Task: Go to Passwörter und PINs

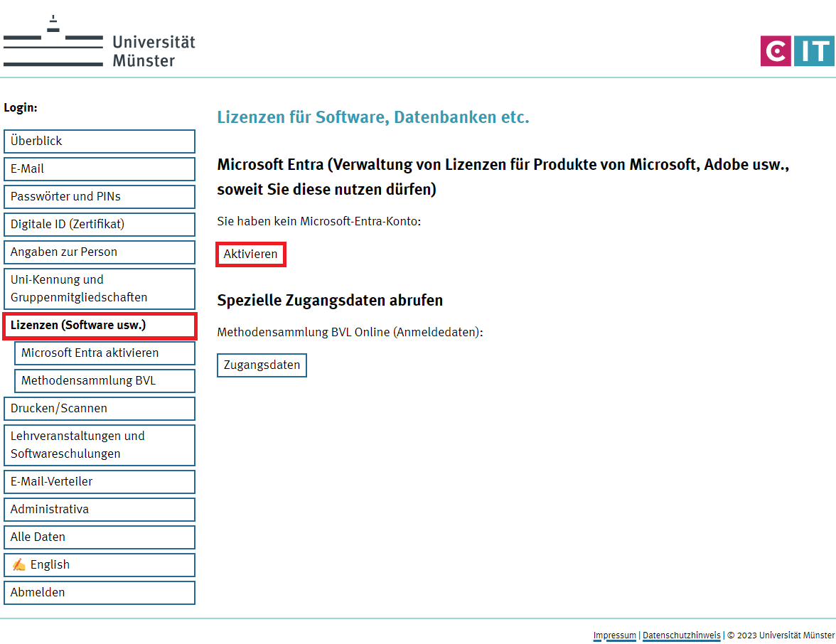Action: pos(100,196)
